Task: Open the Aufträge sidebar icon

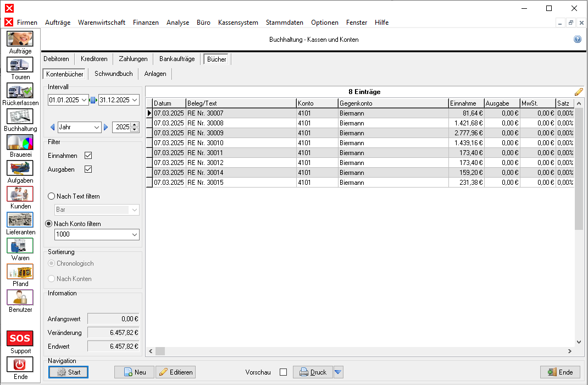Action: [x=20, y=39]
